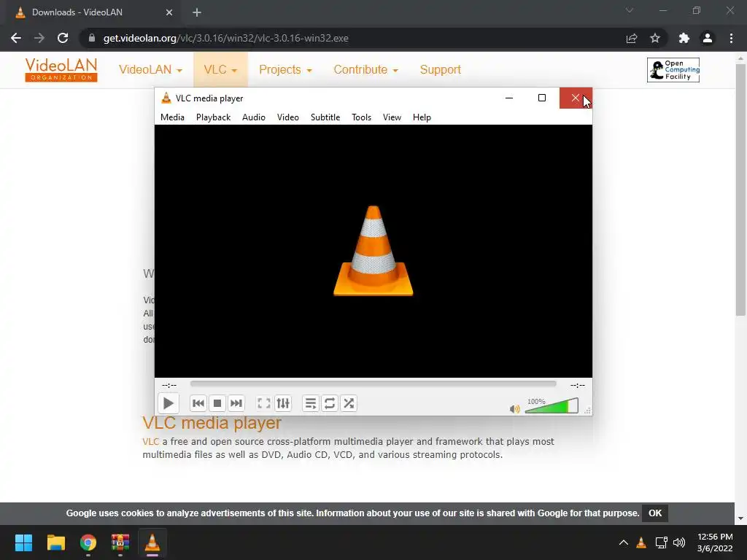Click the VLC link in page description
This screenshot has width=747, height=560.
click(150, 441)
